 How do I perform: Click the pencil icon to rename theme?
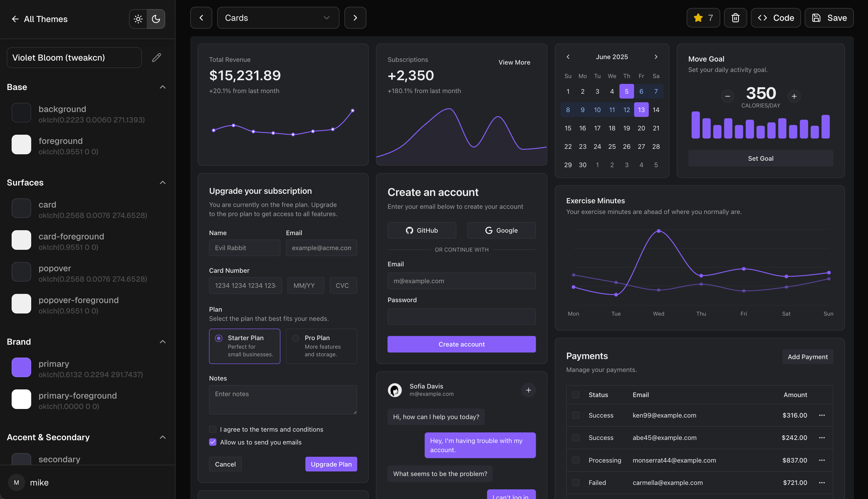pos(157,57)
